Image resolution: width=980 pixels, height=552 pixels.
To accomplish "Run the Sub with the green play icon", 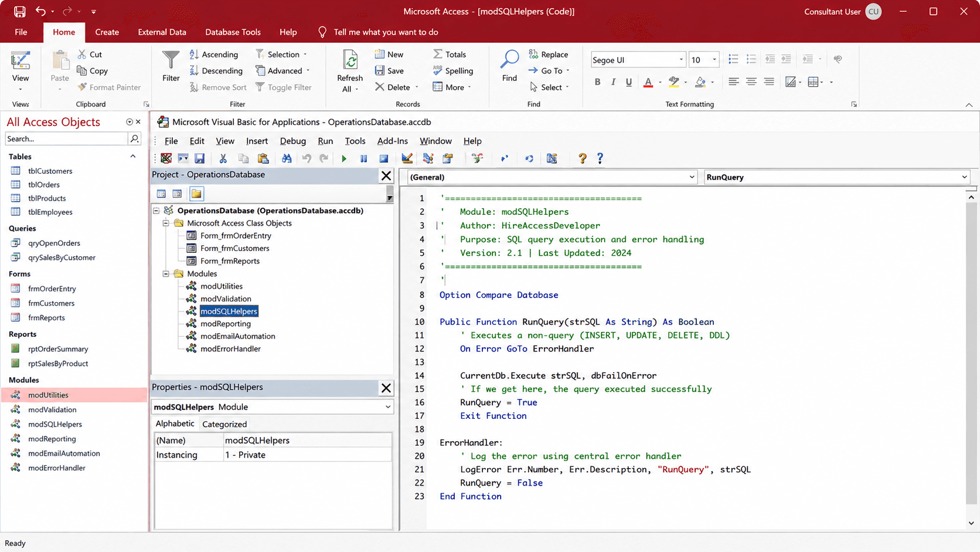I will tap(344, 158).
